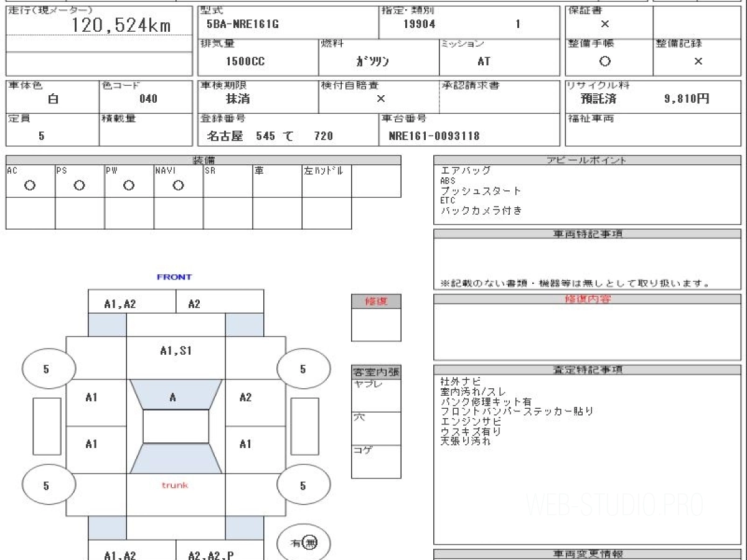Click the ○ mark under 整備手帳
Viewport: 747px width, 560px height.
(605, 62)
